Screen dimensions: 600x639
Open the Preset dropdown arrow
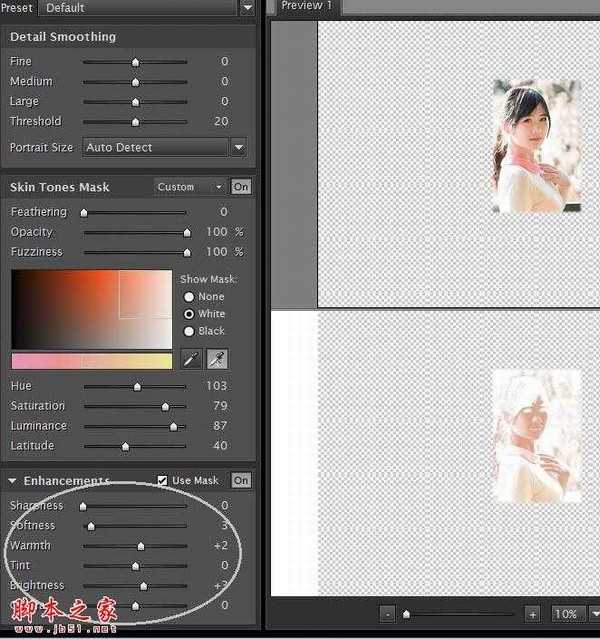point(247,7)
